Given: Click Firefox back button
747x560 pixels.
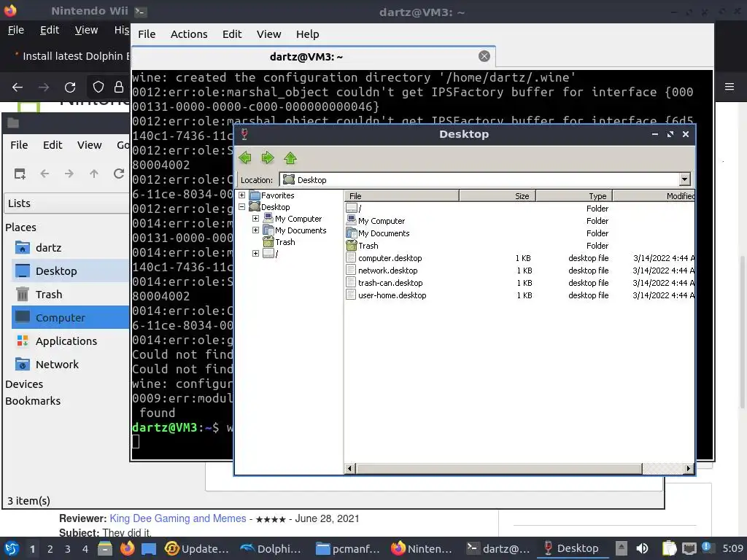Looking at the screenshot, I should pyautogui.click(x=18, y=87).
